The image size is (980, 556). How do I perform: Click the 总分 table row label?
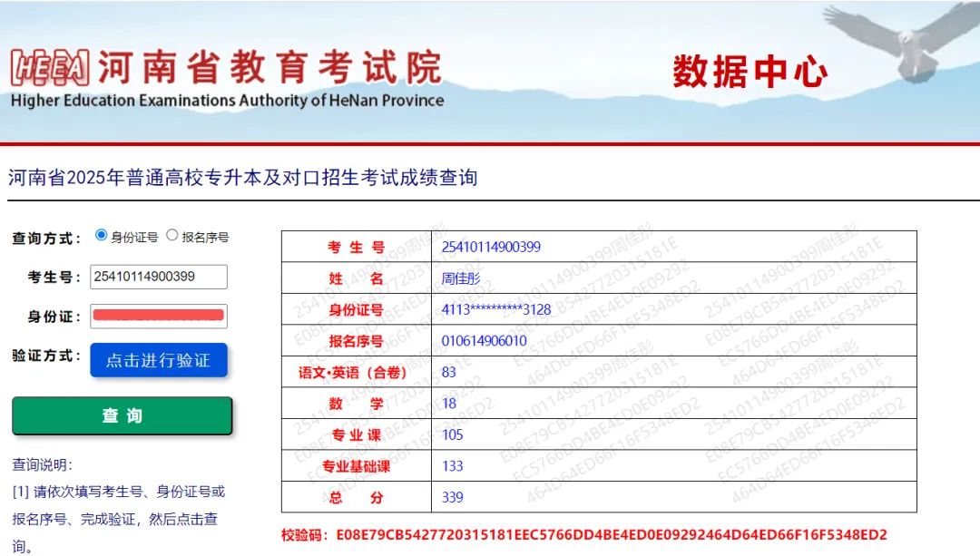click(357, 497)
